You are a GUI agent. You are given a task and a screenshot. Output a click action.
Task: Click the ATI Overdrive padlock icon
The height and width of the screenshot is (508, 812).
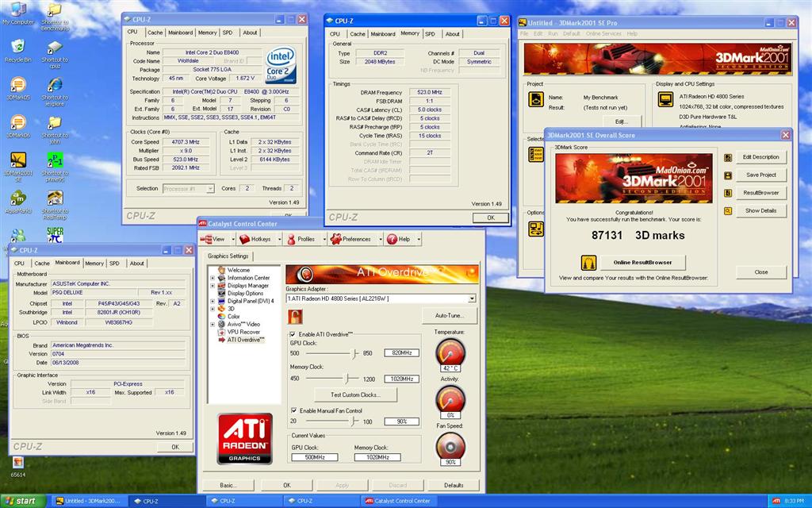[x=295, y=316]
